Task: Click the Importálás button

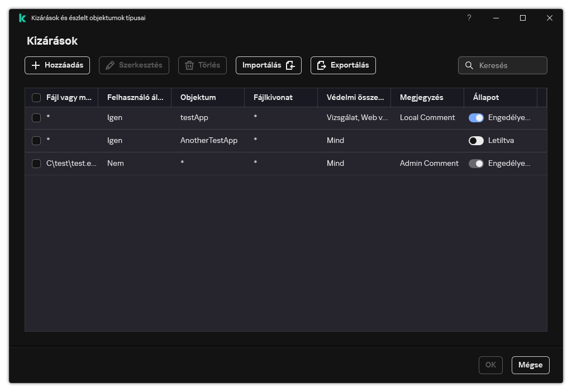Action: (x=268, y=65)
